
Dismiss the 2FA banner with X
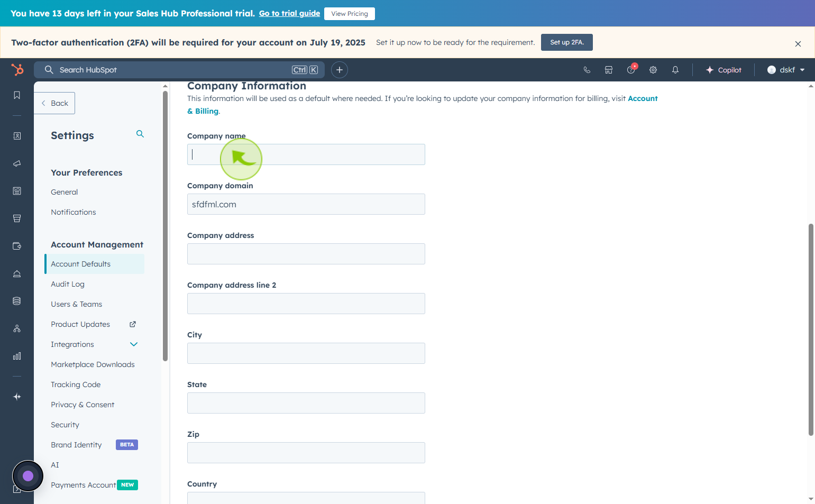[x=798, y=44]
